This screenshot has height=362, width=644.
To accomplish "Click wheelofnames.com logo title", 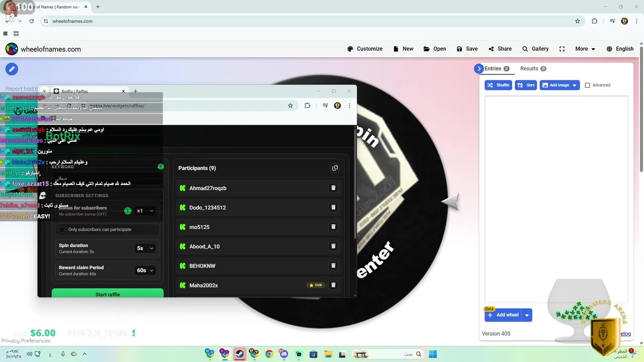I will coord(43,49).
